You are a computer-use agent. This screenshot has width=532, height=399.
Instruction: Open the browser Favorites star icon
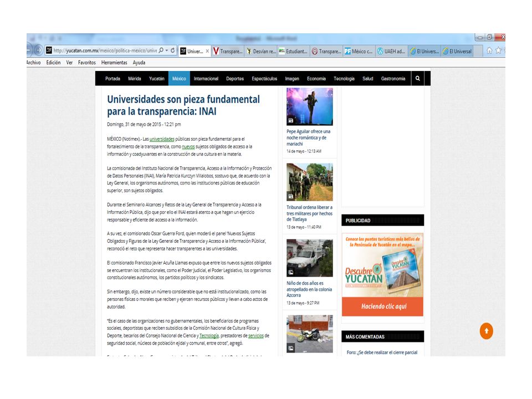tap(498, 50)
